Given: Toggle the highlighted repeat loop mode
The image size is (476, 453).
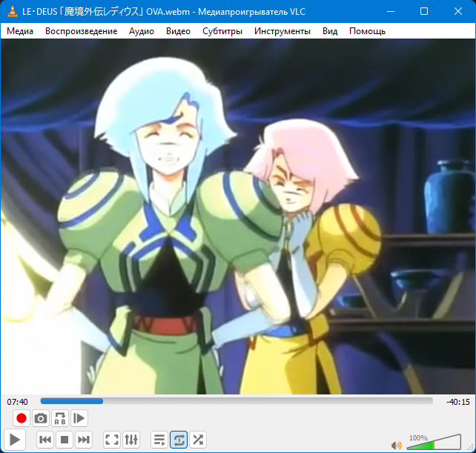Looking at the screenshot, I should [x=179, y=440].
